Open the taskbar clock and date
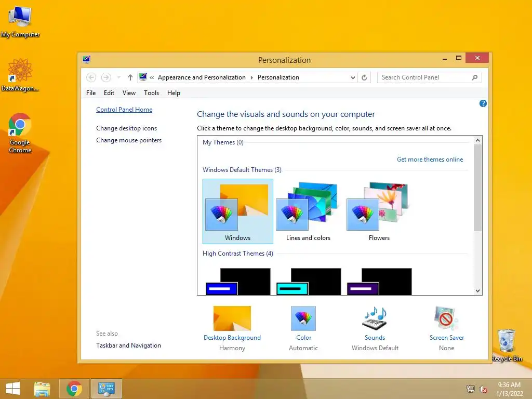Image resolution: width=532 pixels, height=399 pixels. (509, 389)
